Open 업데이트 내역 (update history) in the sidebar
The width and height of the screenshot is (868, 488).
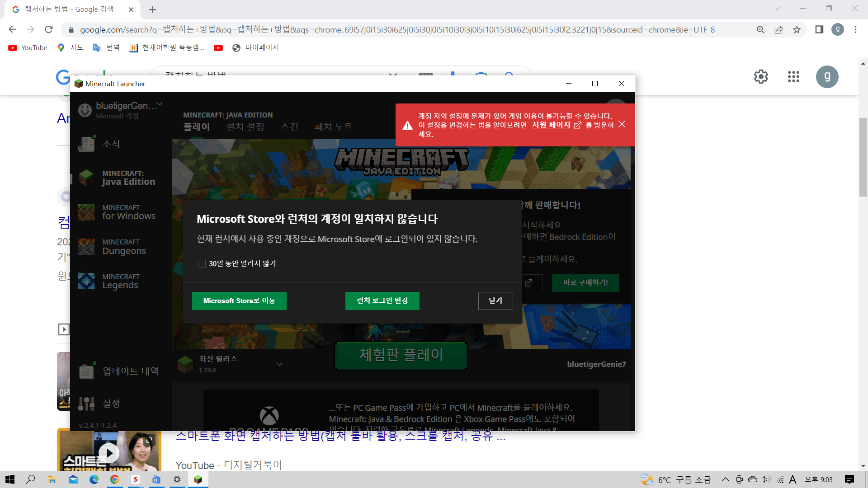131,371
